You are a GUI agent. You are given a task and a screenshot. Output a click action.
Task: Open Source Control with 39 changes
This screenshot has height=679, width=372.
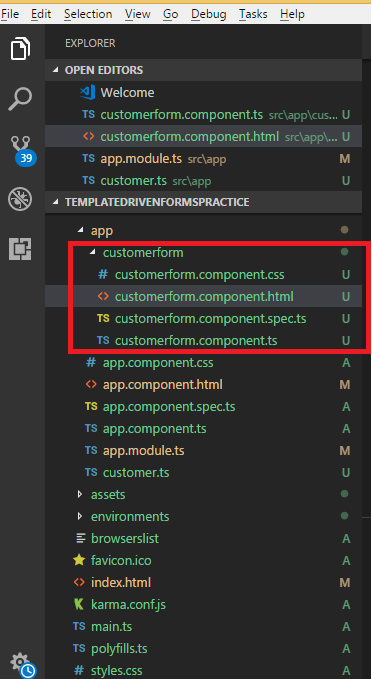[22, 149]
